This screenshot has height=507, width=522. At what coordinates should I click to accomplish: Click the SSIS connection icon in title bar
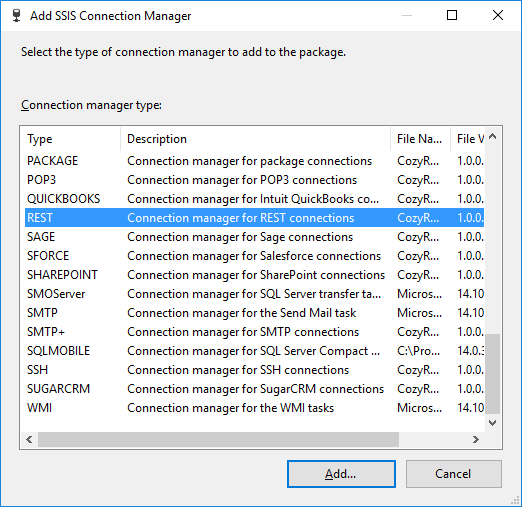point(16,16)
